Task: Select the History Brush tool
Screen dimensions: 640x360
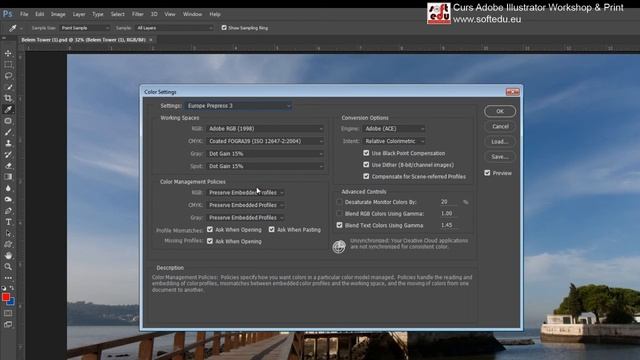Action: 8,155
